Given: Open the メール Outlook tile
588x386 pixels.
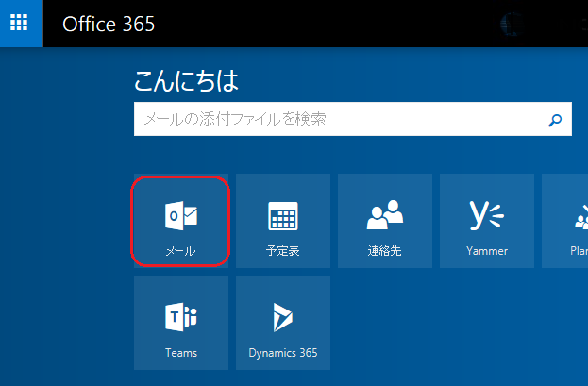Looking at the screenshot, I should 181,221.
